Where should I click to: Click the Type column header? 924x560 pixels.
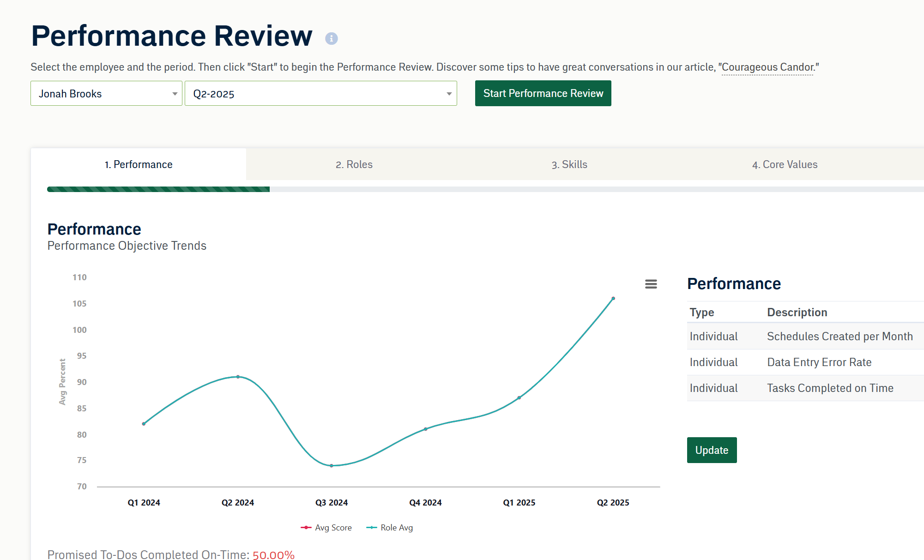pyautogui.click(x=702, y=313)
